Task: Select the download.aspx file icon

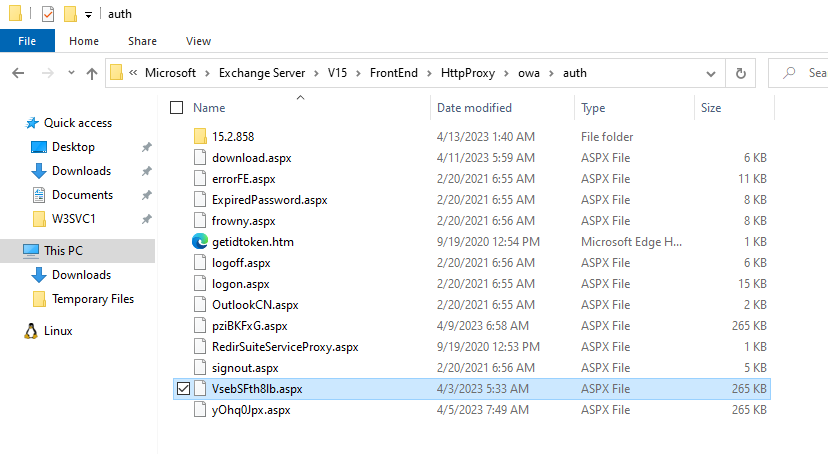Action: [200, 157]
